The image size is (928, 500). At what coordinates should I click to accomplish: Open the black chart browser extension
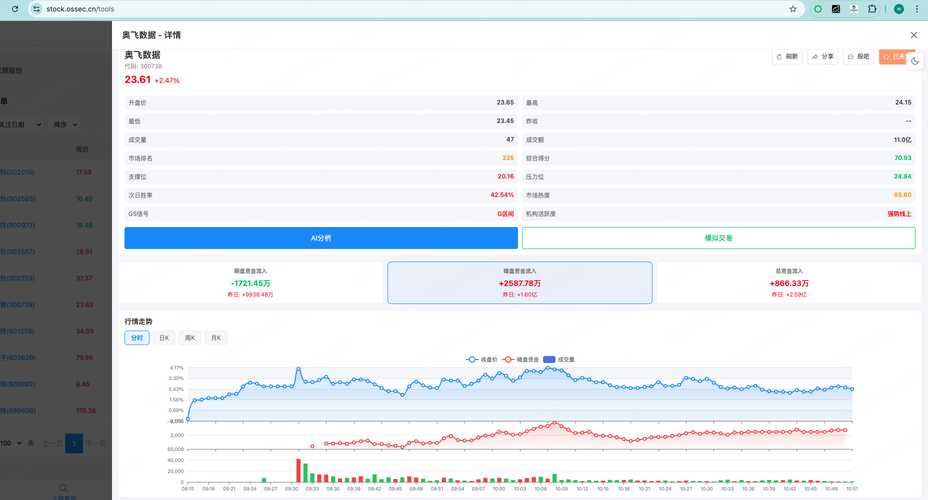click(836, 9)
